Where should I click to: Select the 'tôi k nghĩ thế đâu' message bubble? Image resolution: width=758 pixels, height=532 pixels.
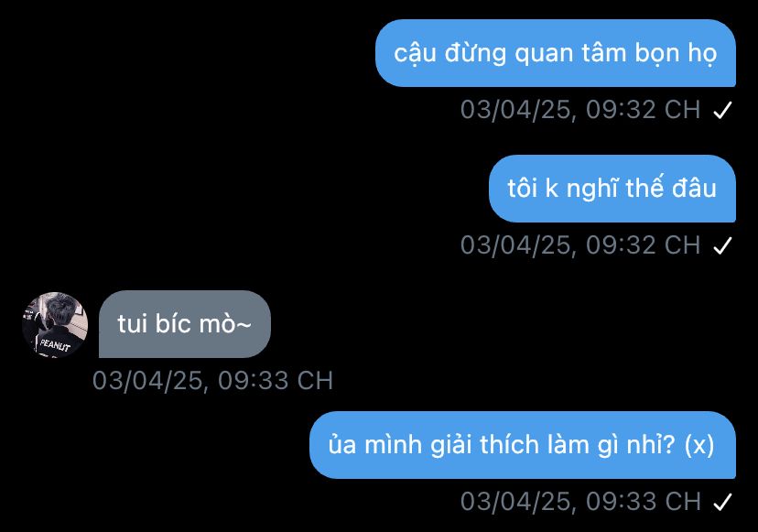612,189
